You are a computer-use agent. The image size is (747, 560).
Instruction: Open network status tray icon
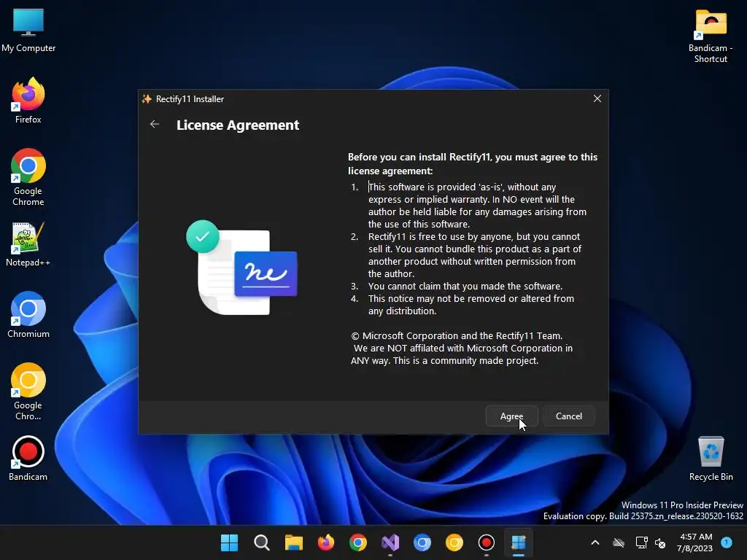coord(641,542)
